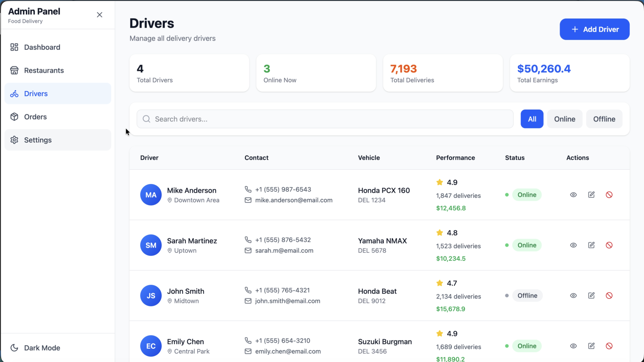View Mike Anderson's details (eye icon)

[x=573, y=195]
